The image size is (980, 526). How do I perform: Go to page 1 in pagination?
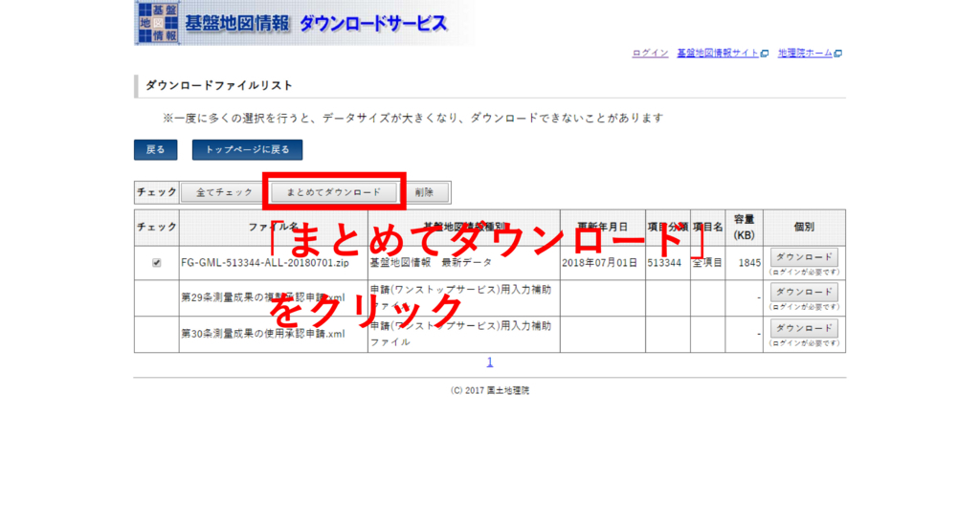[x=490, y=362]
